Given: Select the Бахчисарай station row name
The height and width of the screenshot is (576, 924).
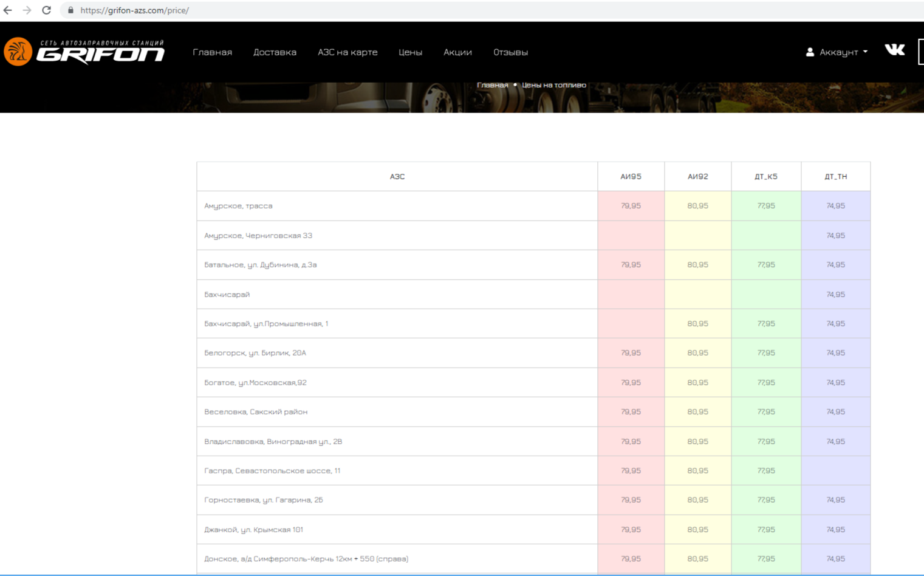Looking at the screenshot, I should (x=227, y=295).
